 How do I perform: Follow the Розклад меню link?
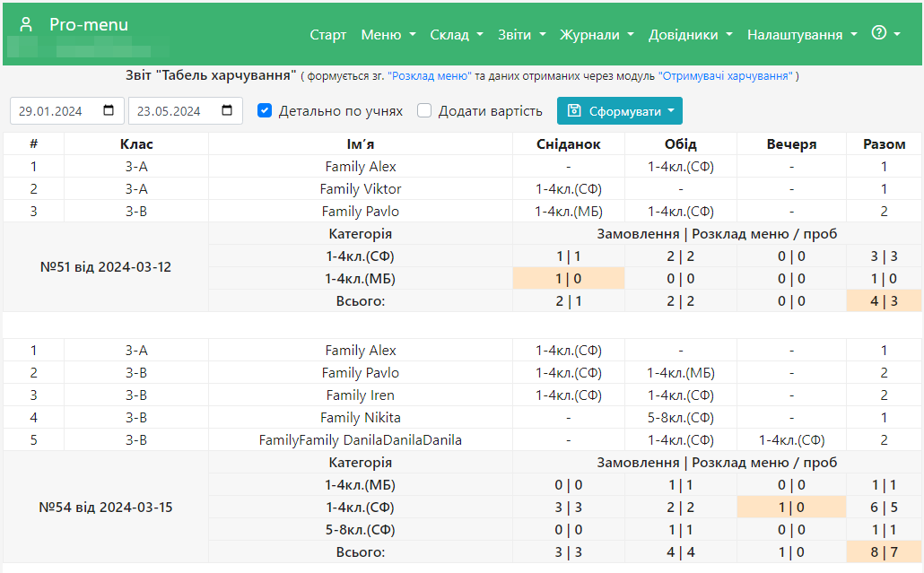point(430,76)
